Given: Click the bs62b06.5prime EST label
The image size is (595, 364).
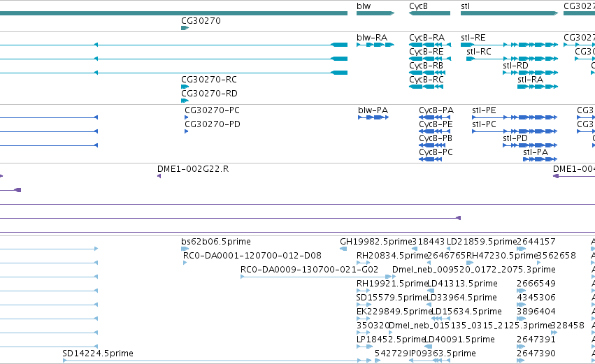Looking at the screenshot, I should coord(216,242).
